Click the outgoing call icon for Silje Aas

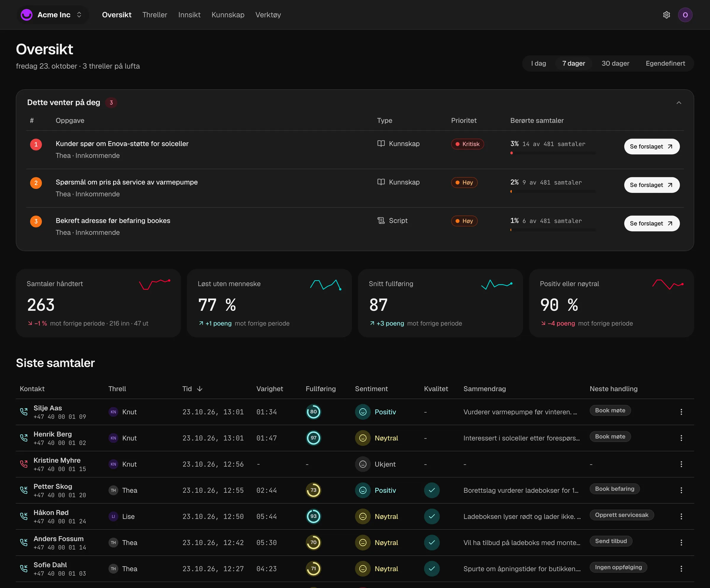pos(24,412)
